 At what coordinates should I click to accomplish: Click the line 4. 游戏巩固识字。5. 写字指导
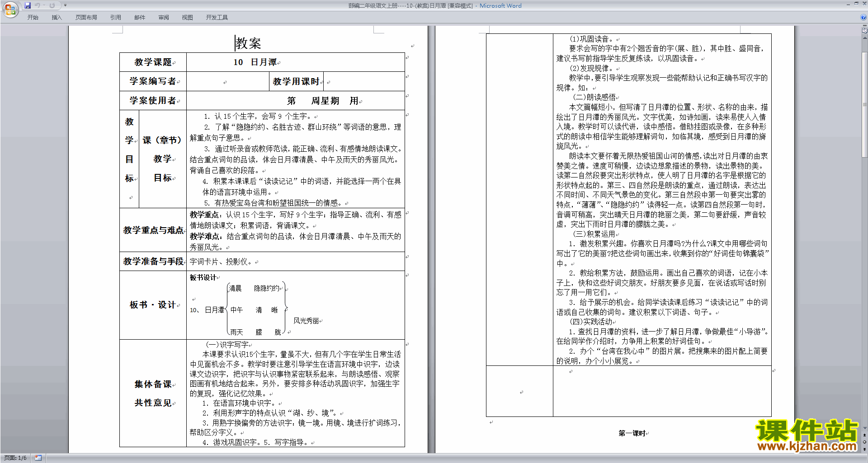(x=256, y=443)
